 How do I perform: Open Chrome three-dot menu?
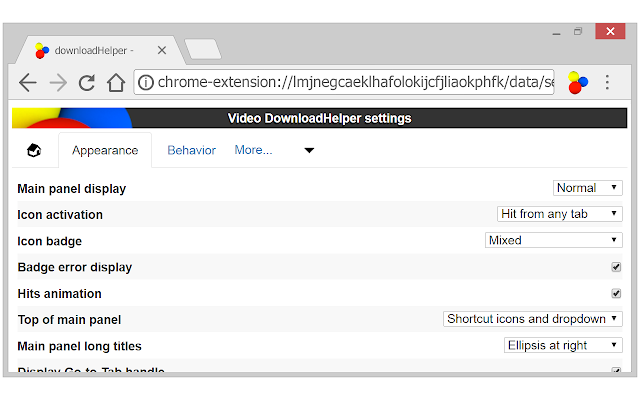(607, 82)
